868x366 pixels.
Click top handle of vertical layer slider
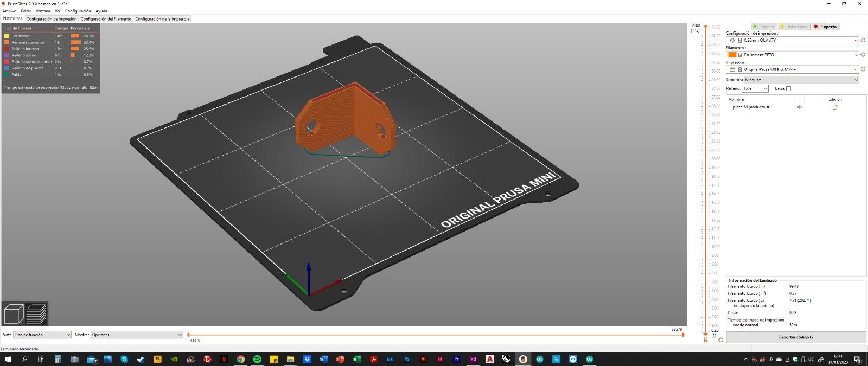[706, 27]
